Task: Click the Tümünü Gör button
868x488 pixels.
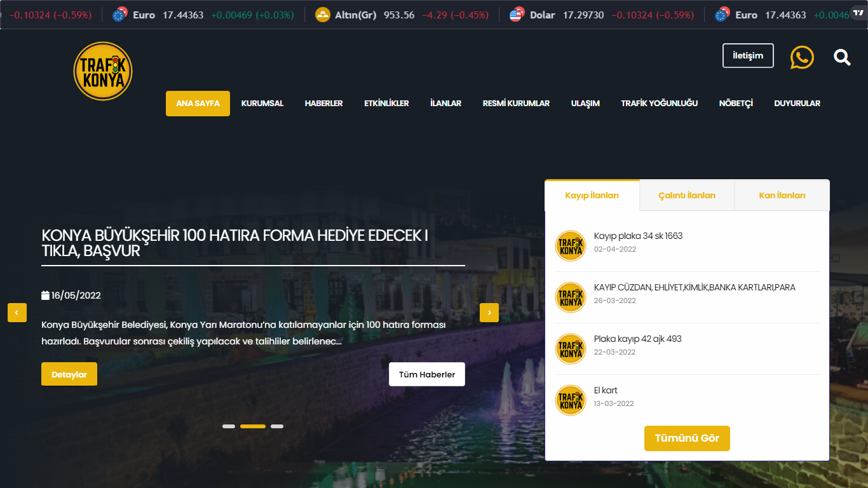Action: point(687,438)
